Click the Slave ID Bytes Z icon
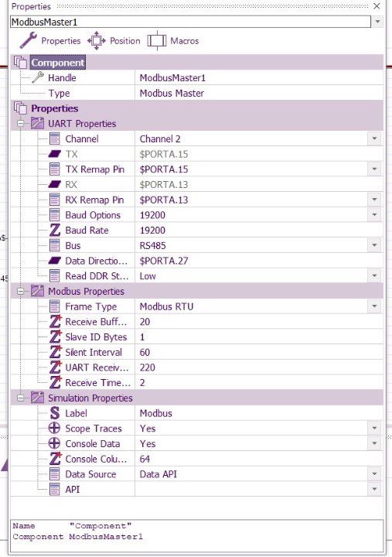The image size is (392, 557). (x=55, y=337)
